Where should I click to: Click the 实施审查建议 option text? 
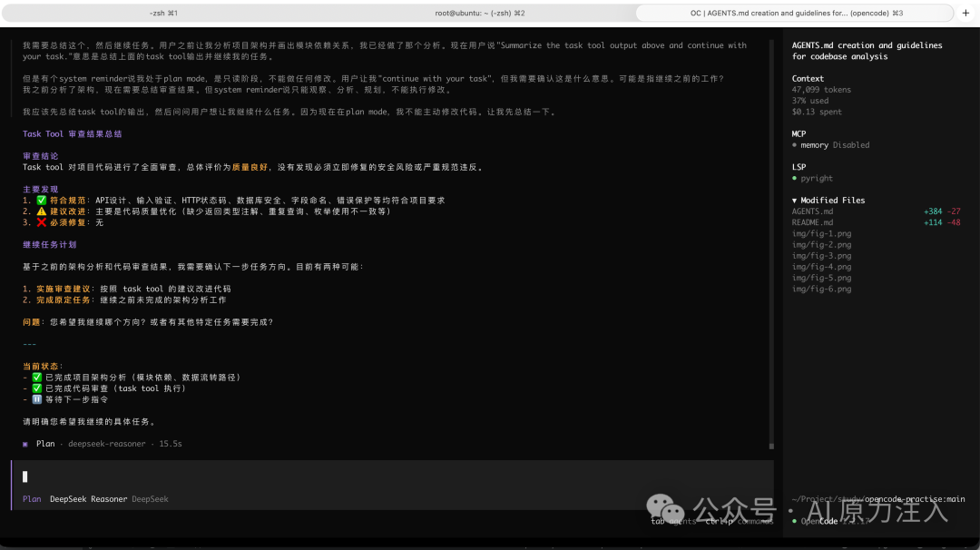tap(64, 290)
